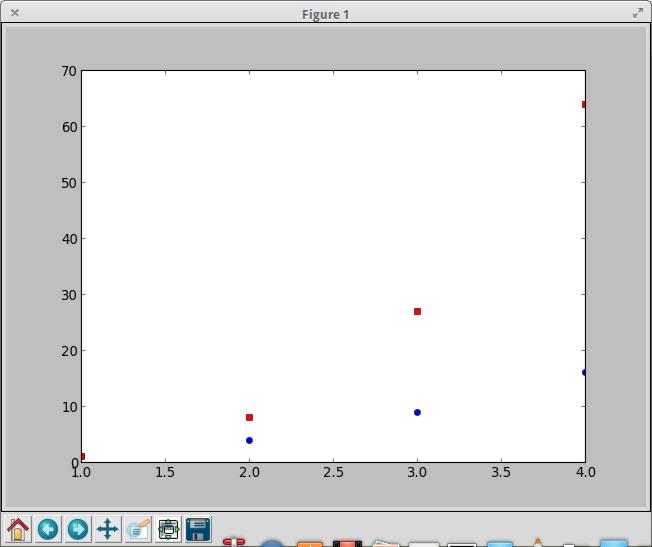This screenshot has height=547, width=652.
Task: Click the blue circle on the right axis edge
Action: click(584, 372)
